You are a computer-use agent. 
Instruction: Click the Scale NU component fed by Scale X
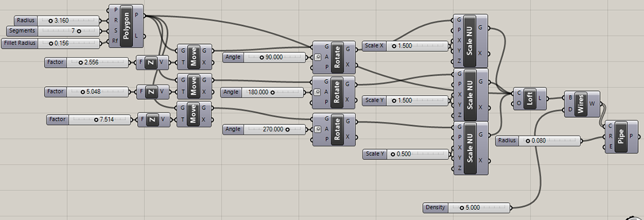(471, 40)
